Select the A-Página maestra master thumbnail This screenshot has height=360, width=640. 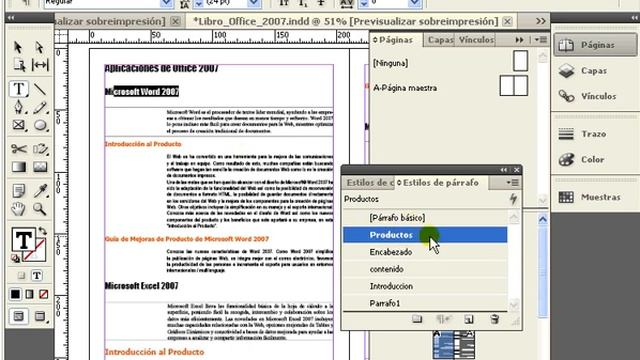(x=513, y=86)
